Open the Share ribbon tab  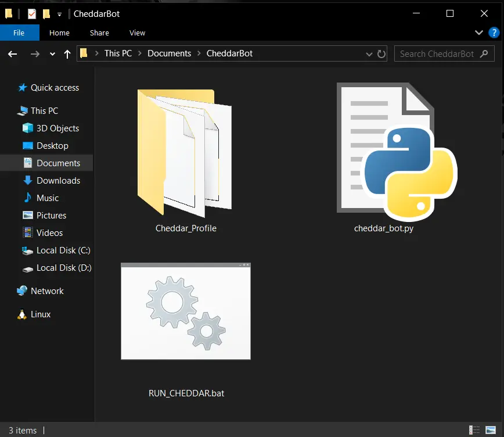(99, 33)
